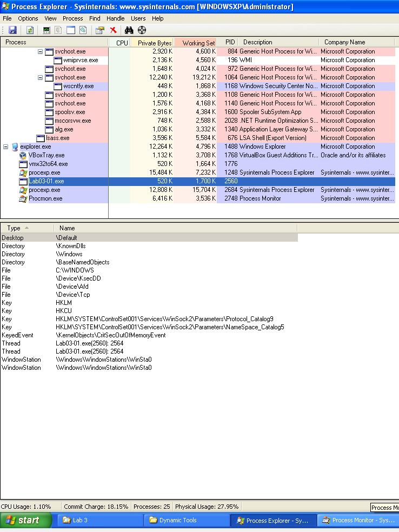Select the explorer.exe process icon
The image size is (399, 532).
[x=15, y=147]
